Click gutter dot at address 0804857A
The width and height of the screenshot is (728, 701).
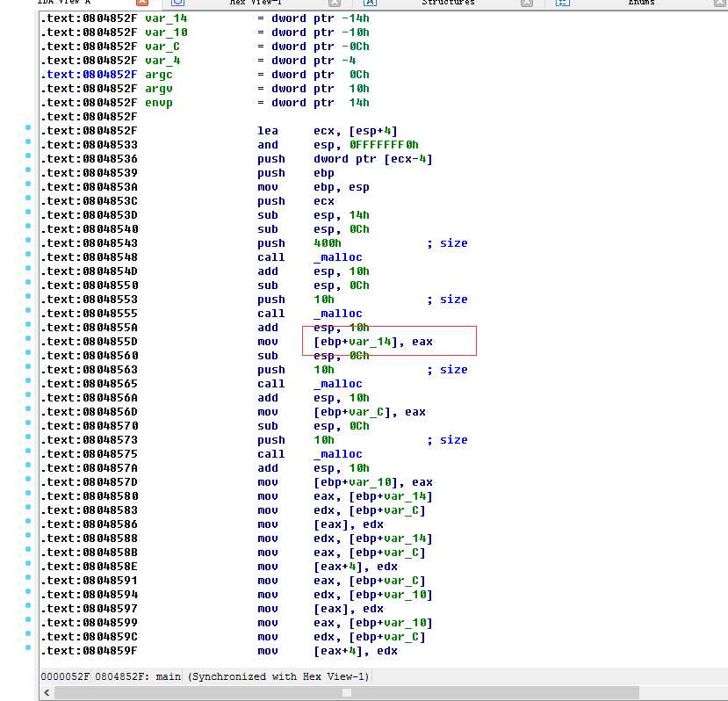coord(28,465)
